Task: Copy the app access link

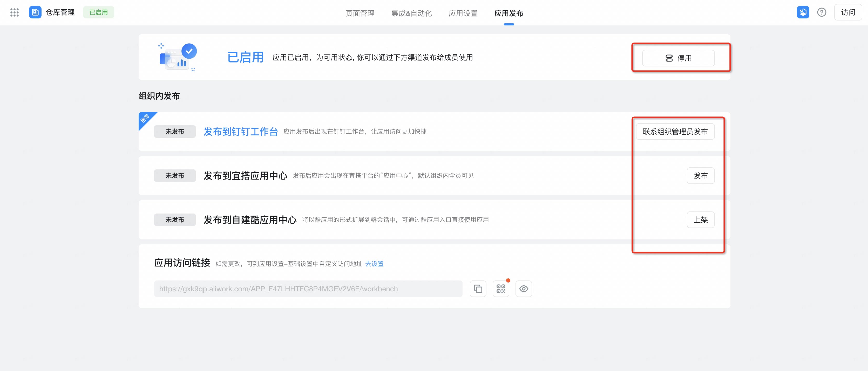Action: tap(478, 289)
